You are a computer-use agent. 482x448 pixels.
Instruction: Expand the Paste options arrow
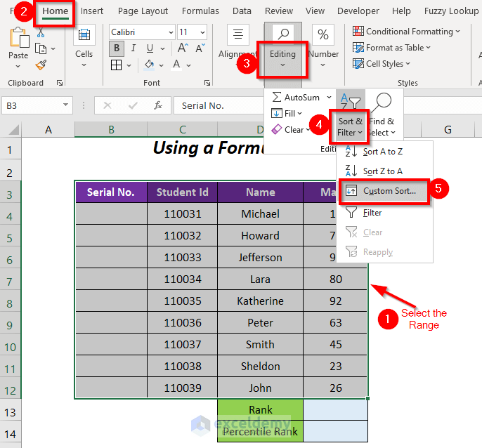(18, 66)
